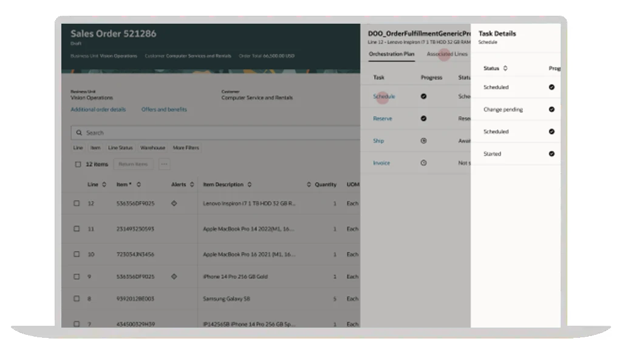Screen dimensions: 622x364
Task: Click the Invoice task clock icon
Action: (423, 163)
